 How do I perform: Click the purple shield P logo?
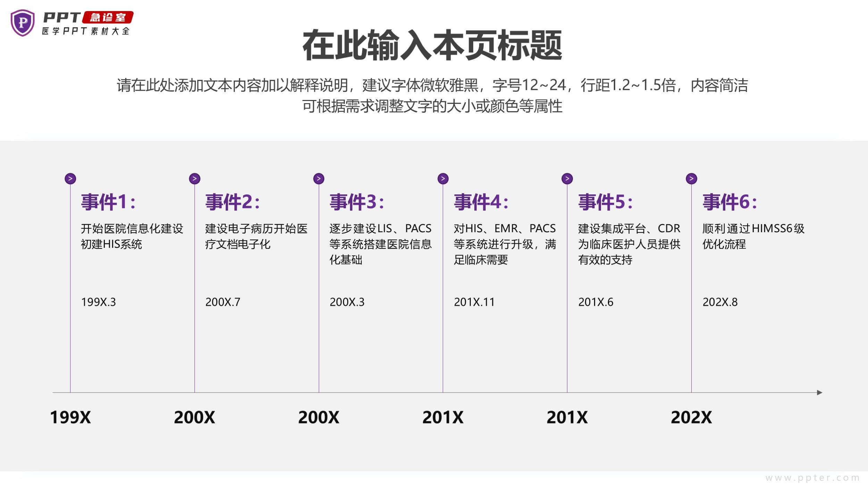23,23
